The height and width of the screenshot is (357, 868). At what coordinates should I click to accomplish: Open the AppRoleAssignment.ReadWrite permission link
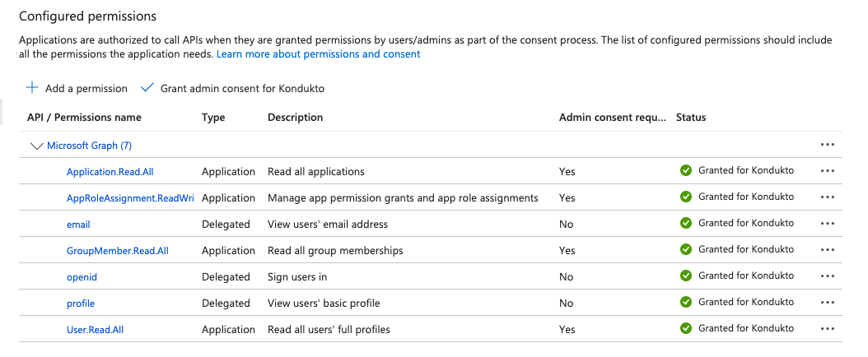click(129, 198)
